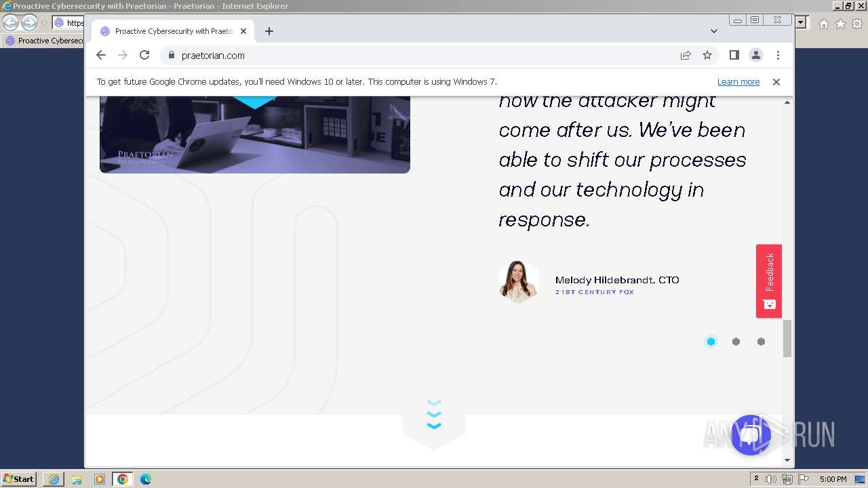Click page scrollbar up arrow

coord(787,102)
